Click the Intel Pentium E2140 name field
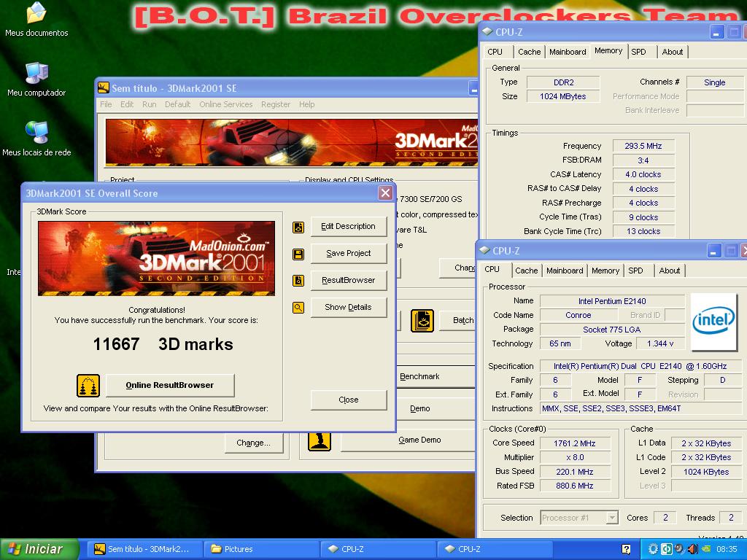747x560 pixels. [612, 301]
